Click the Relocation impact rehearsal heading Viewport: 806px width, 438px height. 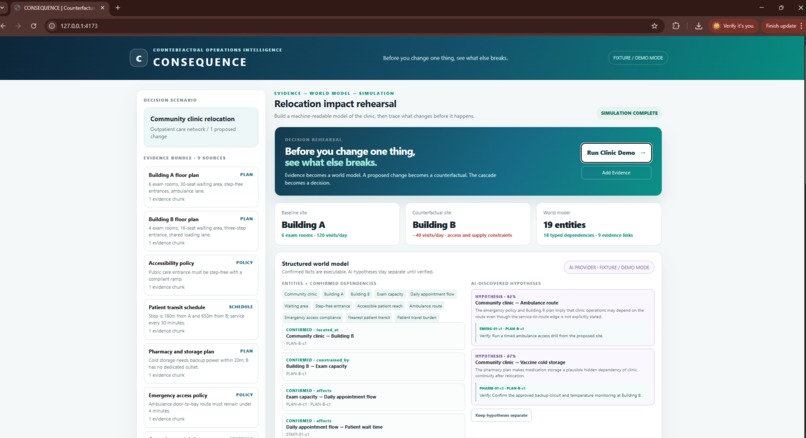[x=335, y=104]
